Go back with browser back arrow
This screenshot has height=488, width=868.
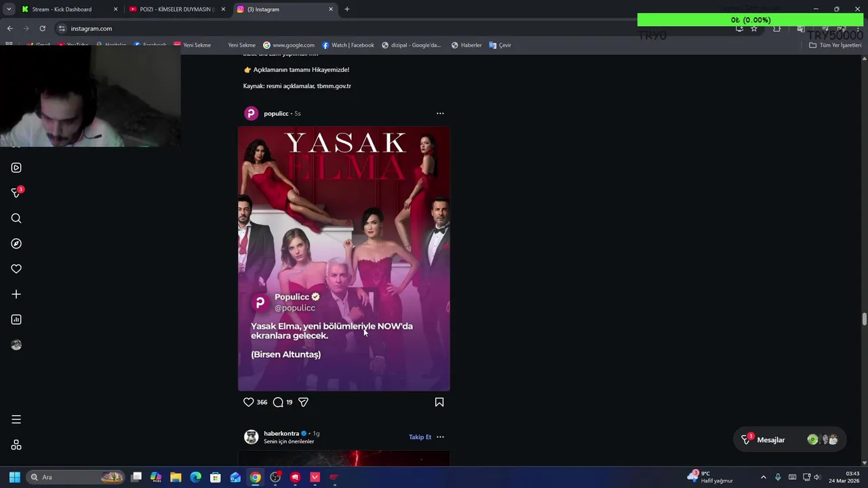9,28
